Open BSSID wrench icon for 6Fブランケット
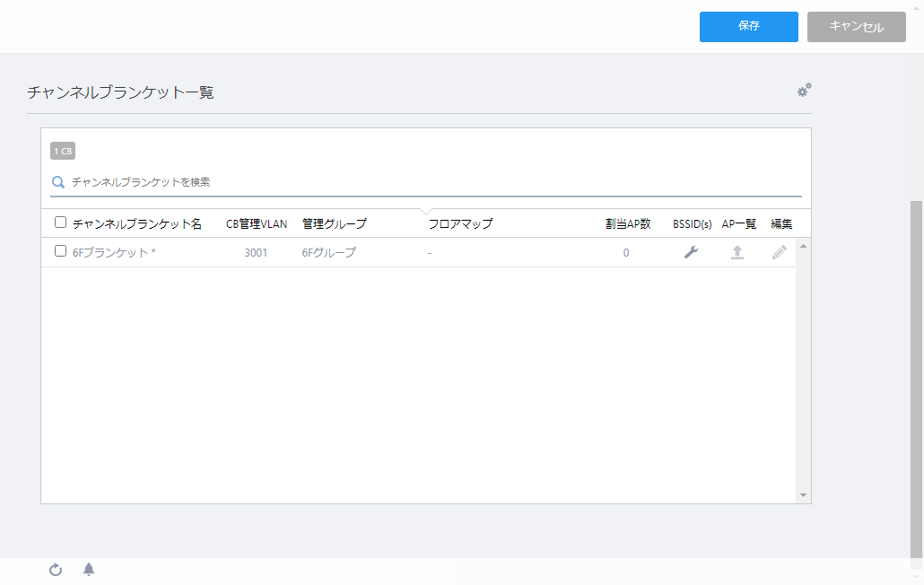 pyautogui.click(x=691, y=252)
